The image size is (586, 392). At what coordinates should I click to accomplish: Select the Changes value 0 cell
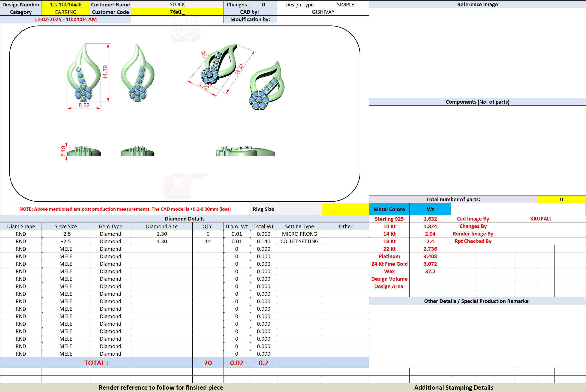(263, 4)
